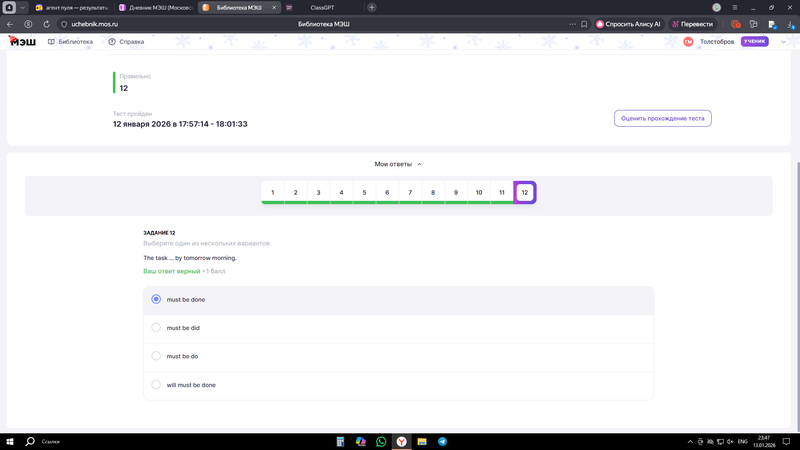Go to question 1 in the answer navigator
This screenshot has width=800, height=450.
pos(273,192)
